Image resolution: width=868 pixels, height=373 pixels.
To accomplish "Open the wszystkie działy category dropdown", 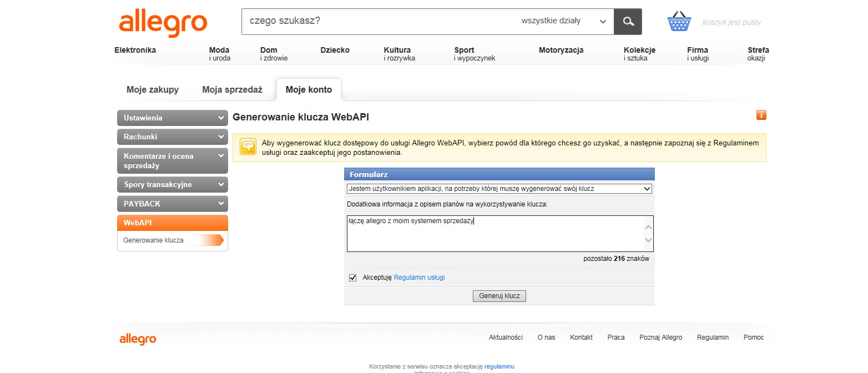I will pos(563,22).
